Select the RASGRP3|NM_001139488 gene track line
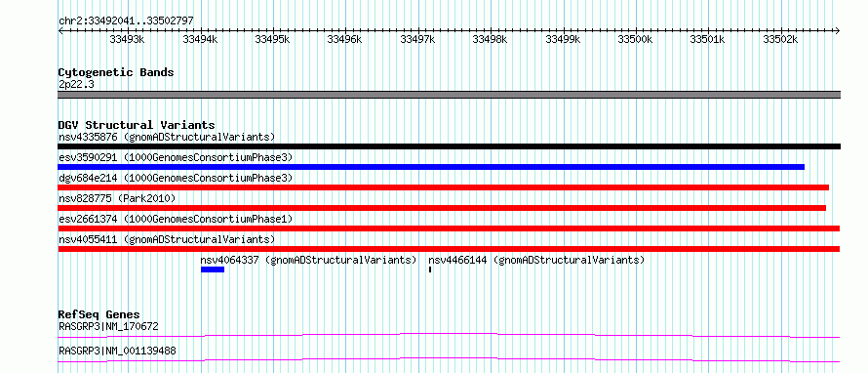The height and width of the screenshot is (373, 868). 449,359
